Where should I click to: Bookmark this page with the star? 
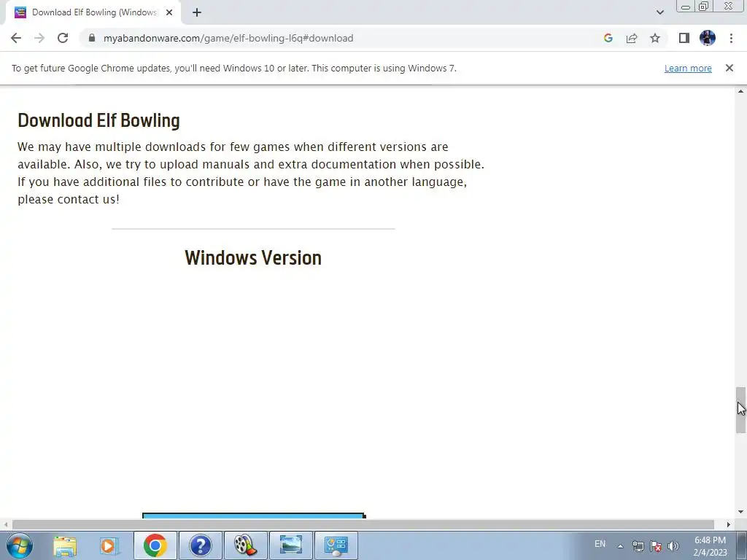click(x=655, y=38)
